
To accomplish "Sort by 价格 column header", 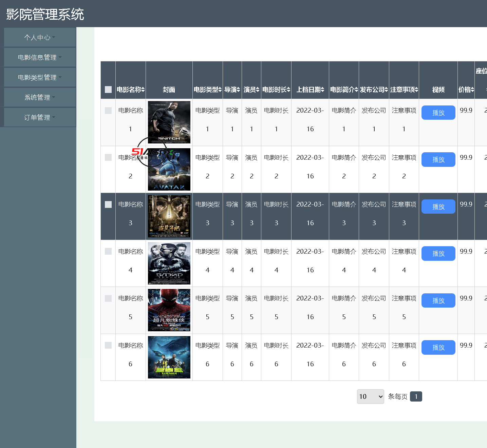I will tap(466, 90).
